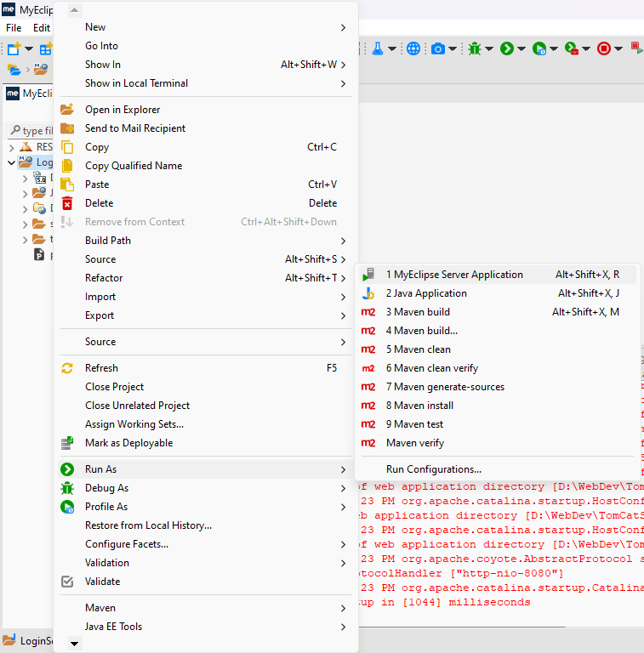Screen dimensions: 644x653
Task: Click the Copy Qualified Name icon
Action: [67, 166]
